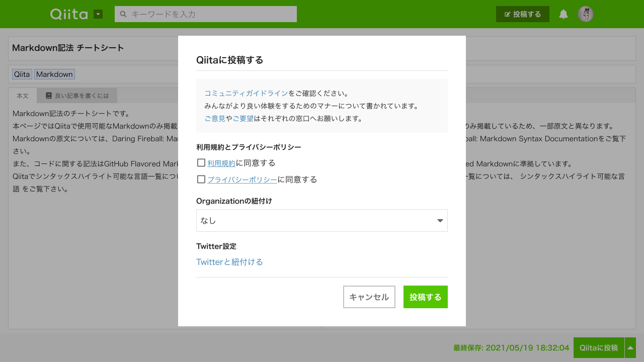Check the 利用規約に同意する checkbox

click(201, 162)
